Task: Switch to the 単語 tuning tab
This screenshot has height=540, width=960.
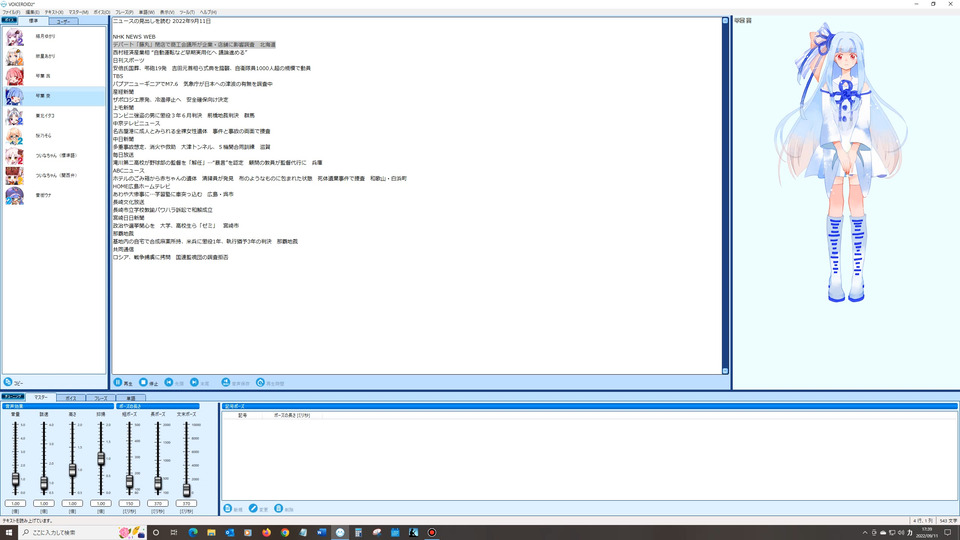Action: 130,398
